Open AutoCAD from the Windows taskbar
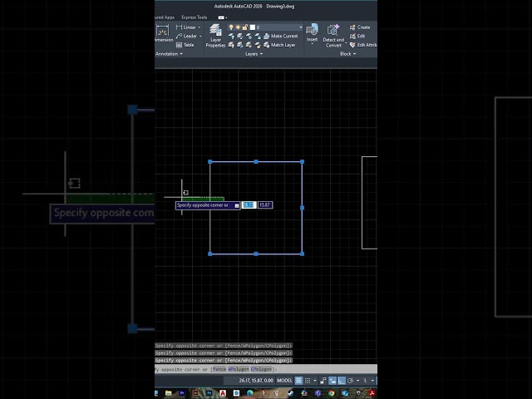532x399 pixels. [223, 393]
